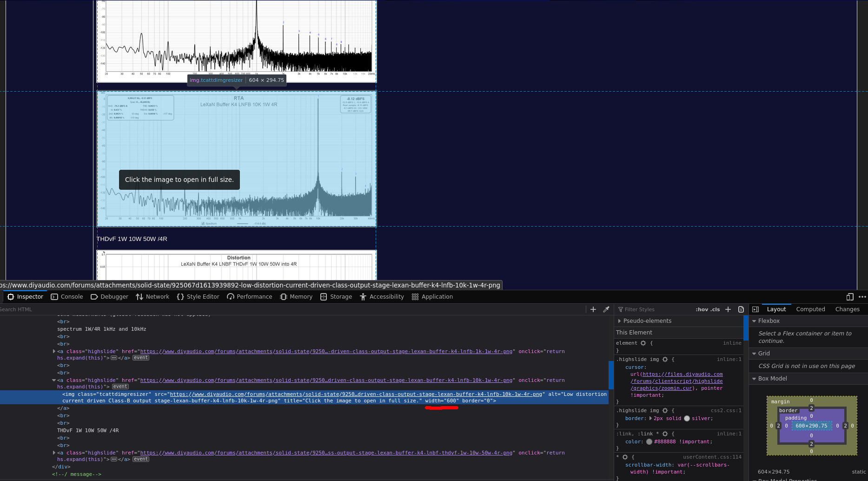Open the Memory tab

[296, 297]
